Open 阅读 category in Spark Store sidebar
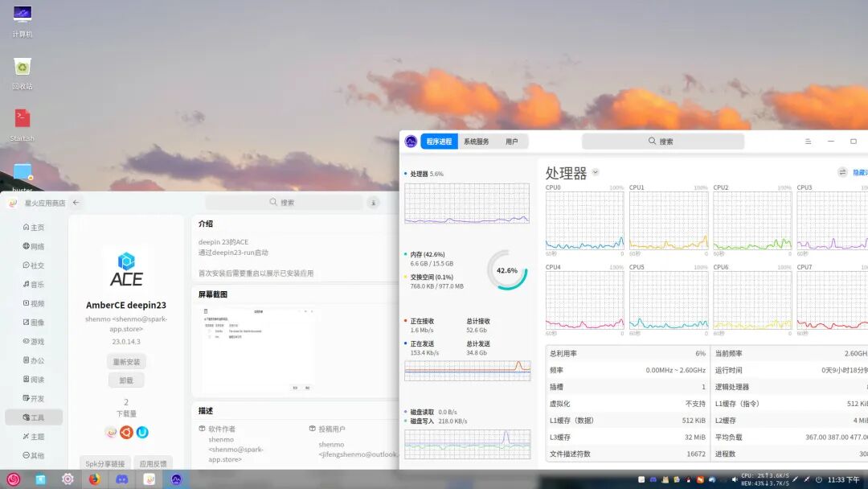This screenshot has height=489, width=868. tap(33, 380)
